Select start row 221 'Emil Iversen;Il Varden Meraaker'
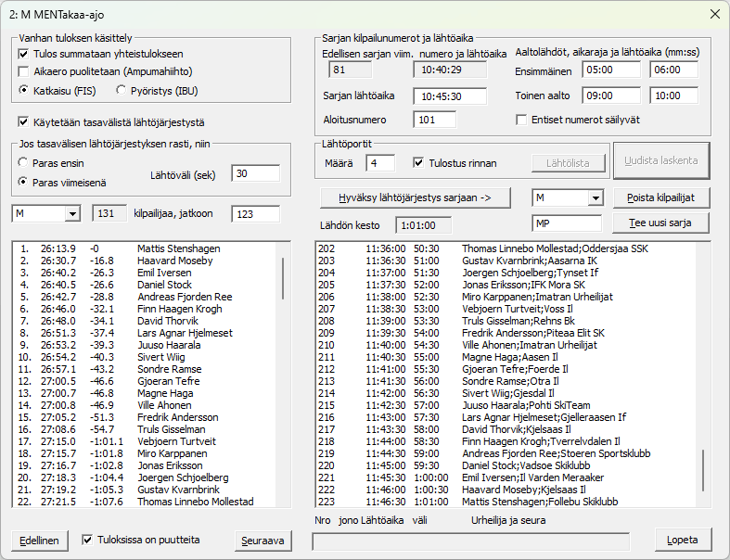The width and height of the screenshot is (730, 560). click(506, 477)
